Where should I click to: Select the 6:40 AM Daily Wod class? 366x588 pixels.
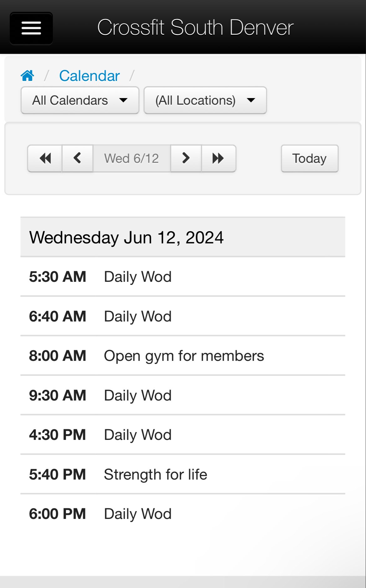pyautogui.click(x=138, y=316)
